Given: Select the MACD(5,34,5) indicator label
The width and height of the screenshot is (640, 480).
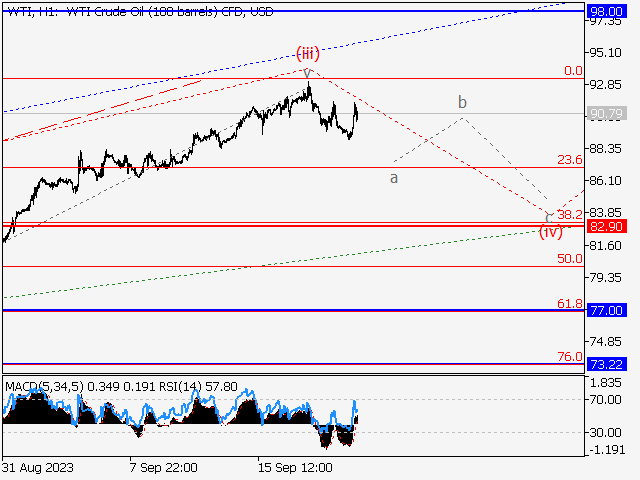Looking at the screenshot, I should click(x=44, y=386).
